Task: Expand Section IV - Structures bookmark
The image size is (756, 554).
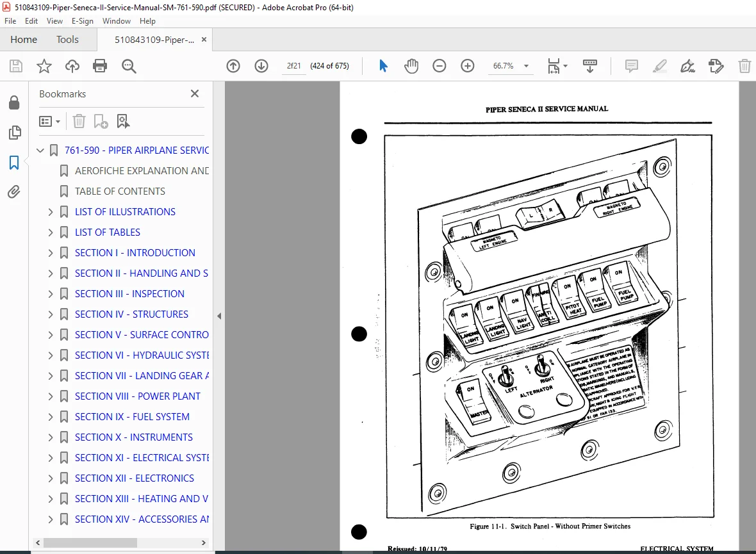Action: click(x=51, y=314)
